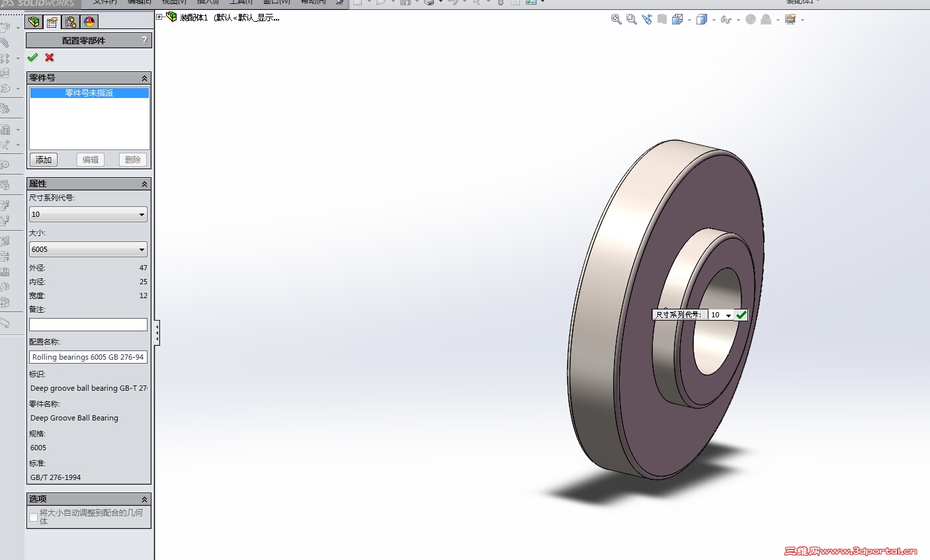This screenshot has height=560, width=930.
Task: Click Zoom to Fit in view toolbar
Action: click(616, 19)
